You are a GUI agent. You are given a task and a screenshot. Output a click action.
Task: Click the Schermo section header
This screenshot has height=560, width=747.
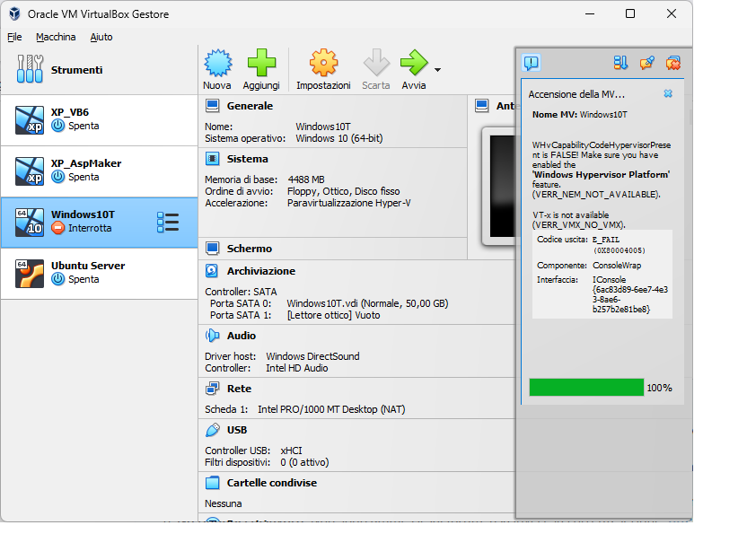click(x=250, y=248)
